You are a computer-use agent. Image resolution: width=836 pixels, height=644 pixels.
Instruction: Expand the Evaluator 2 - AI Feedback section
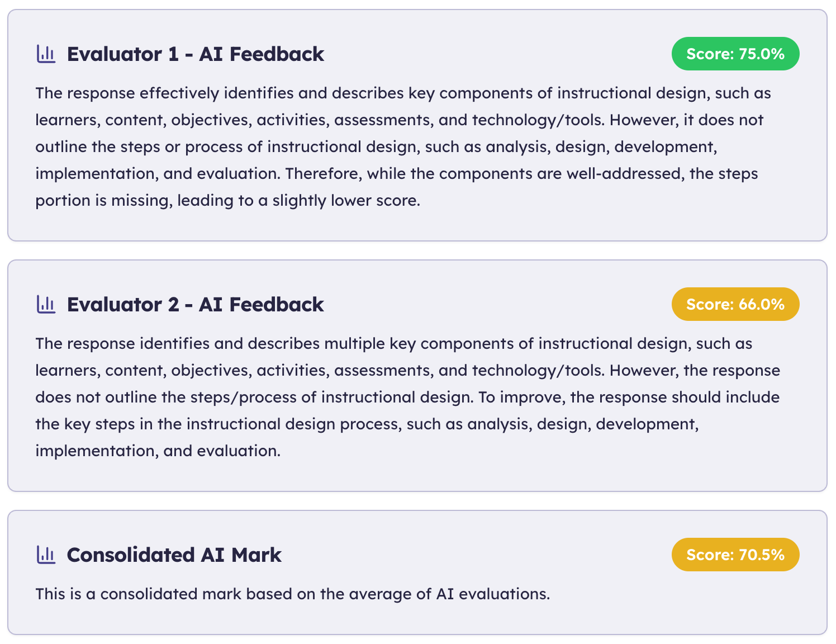pyautogui.click(x=195, y=304)
